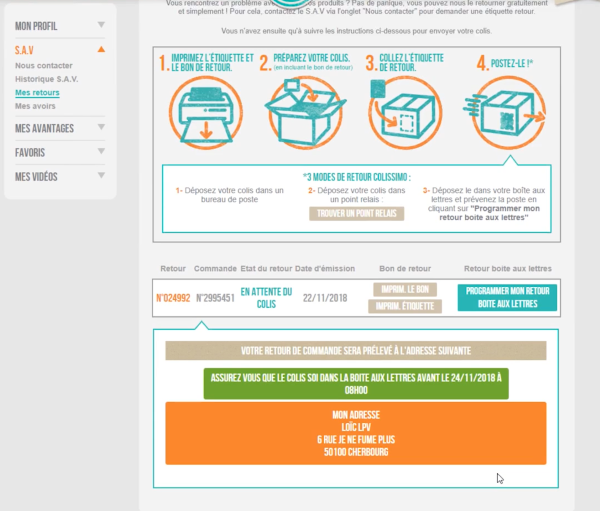Image resolution: width=600 pixels, height=511 pixels.
Task: Select return number N°024992
Action: click(173, 298)
